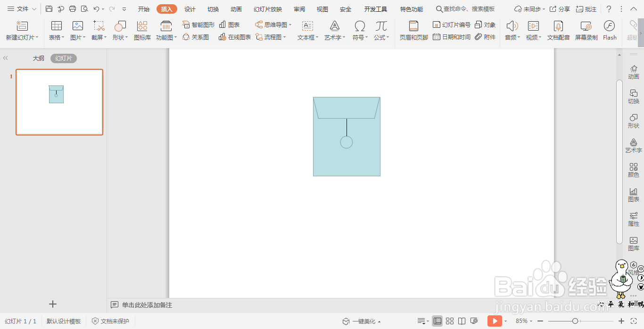Open the 切换 ribbon tab

213,9
